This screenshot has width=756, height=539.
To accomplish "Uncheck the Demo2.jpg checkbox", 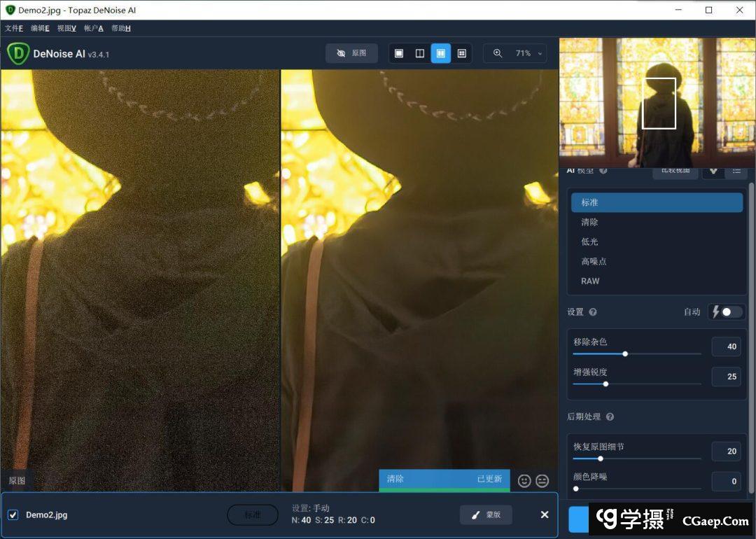I will coord(13,515).
